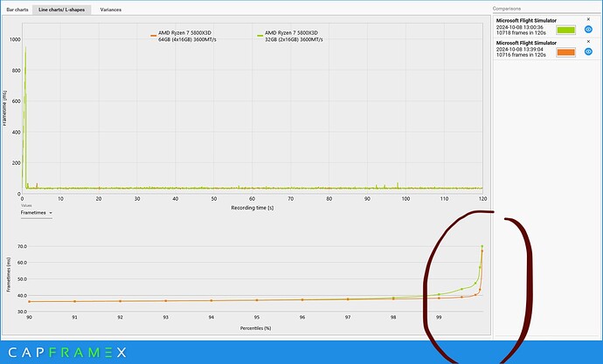This screenshot has height=364, width=603.
Task: Select the Line charts/ L-shapes tab
Action: (x=61, y=10)
